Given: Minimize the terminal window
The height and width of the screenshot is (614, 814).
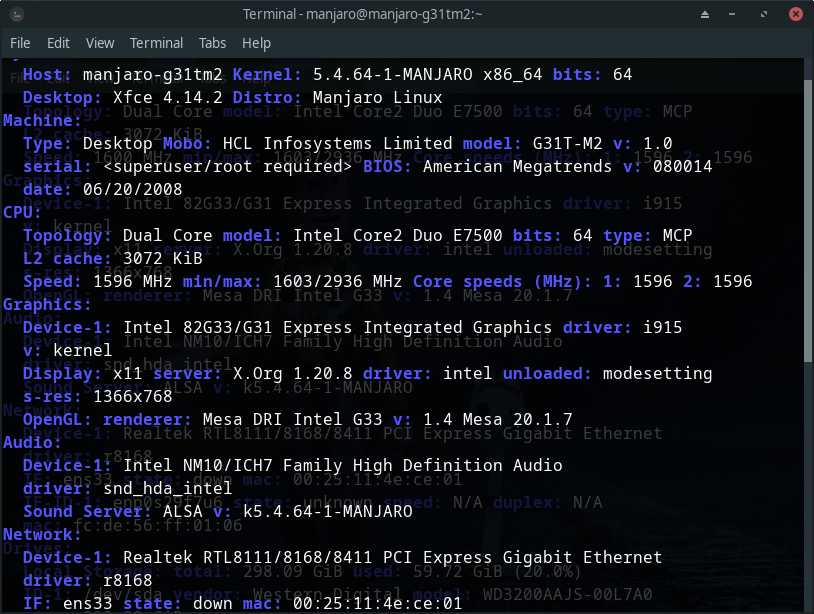Looking at the screenshot, I should 732,15.
